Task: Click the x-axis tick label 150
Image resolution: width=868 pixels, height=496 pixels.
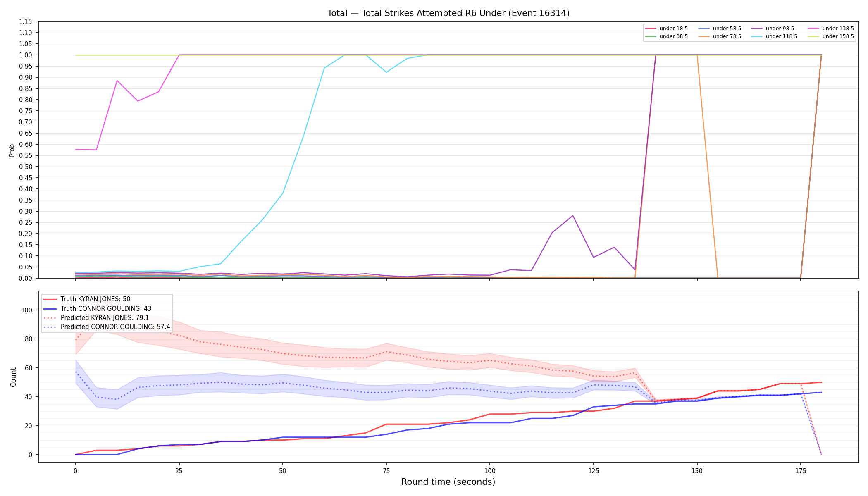Action: (x=697, y=471)
